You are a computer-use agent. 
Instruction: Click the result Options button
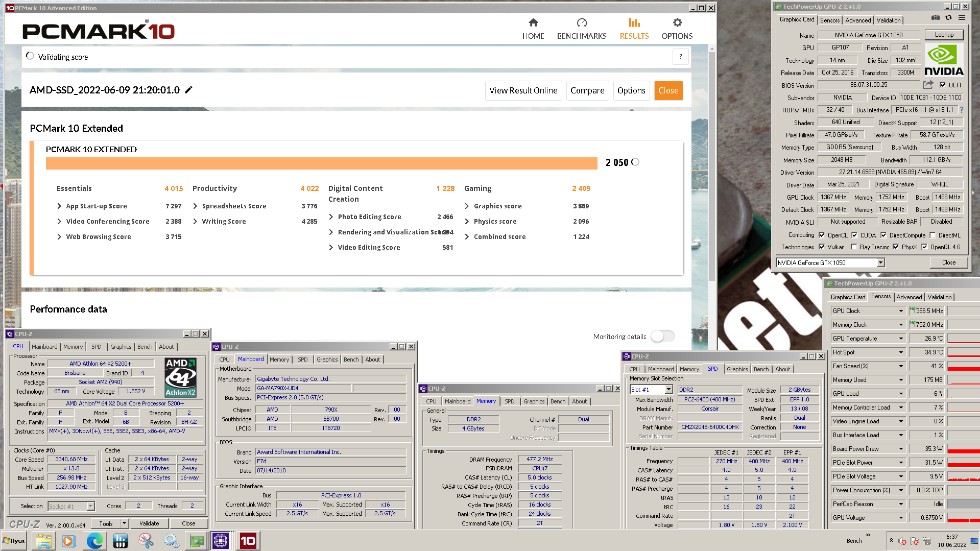[631, 90]
